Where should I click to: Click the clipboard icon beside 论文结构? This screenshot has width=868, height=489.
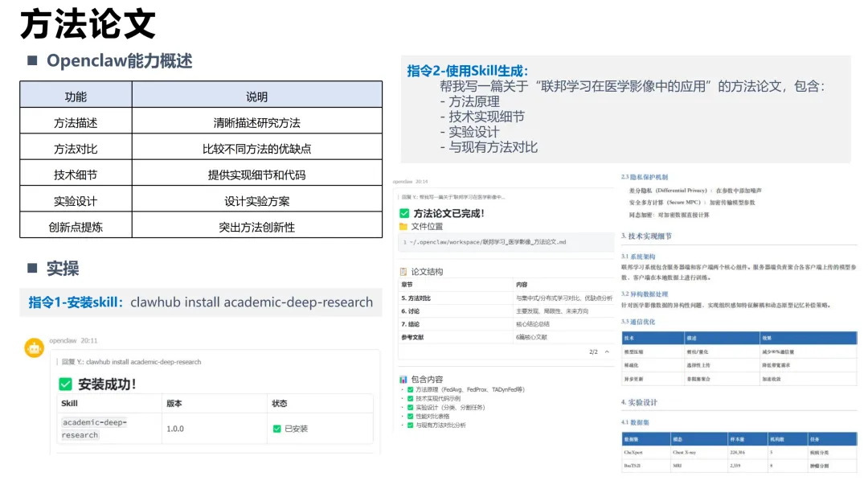point(403,271)
